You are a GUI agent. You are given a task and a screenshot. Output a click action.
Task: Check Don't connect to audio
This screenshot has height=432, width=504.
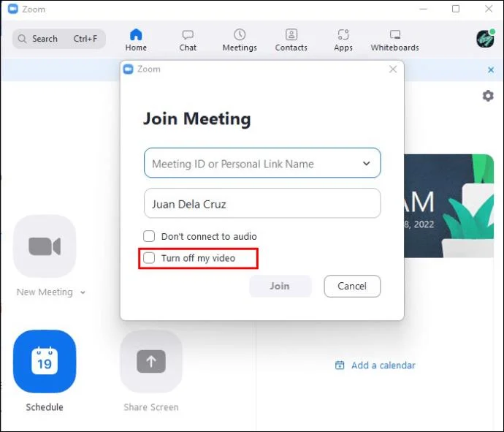(149, 236)
